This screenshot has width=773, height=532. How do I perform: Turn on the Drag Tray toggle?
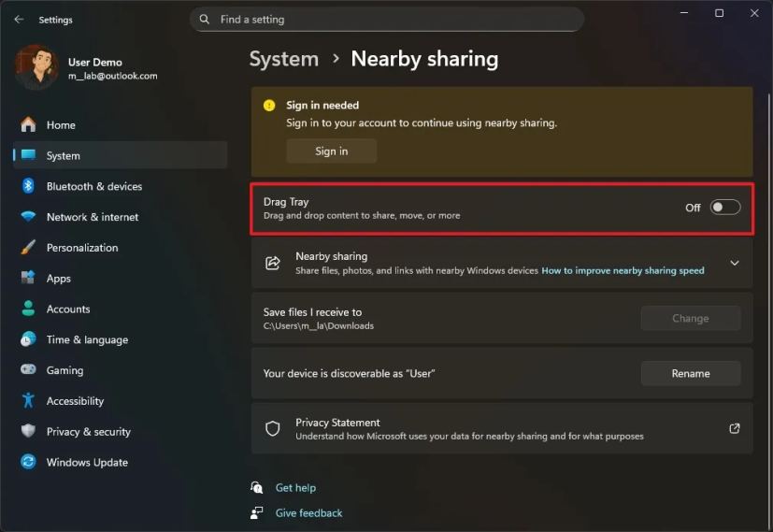[x=724, y=208]
